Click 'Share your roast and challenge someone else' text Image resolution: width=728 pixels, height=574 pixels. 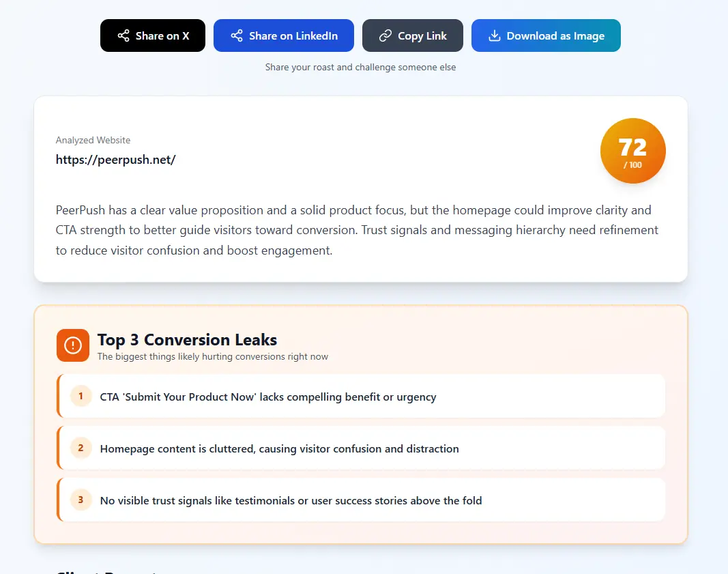[360, 68]
